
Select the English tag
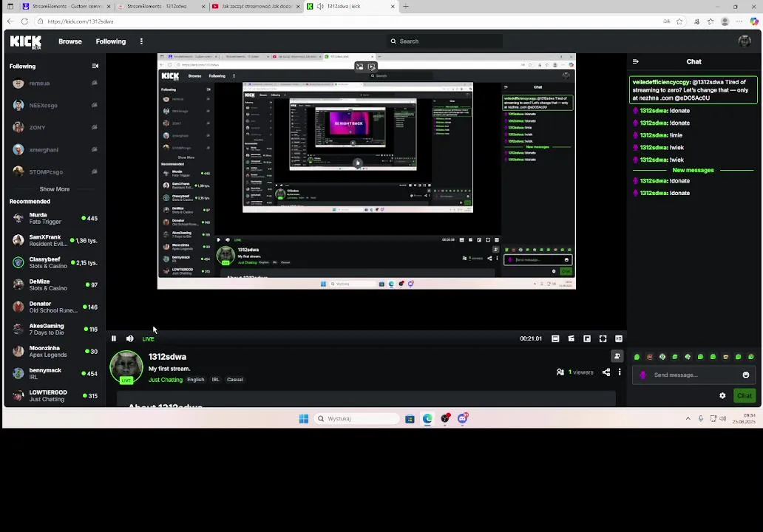(x=196, y=380)
